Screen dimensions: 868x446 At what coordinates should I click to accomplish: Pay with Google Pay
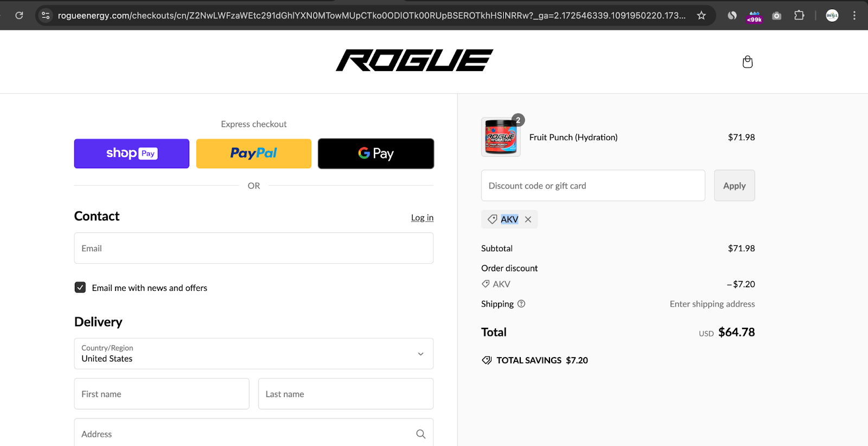[x=376, y=154]
